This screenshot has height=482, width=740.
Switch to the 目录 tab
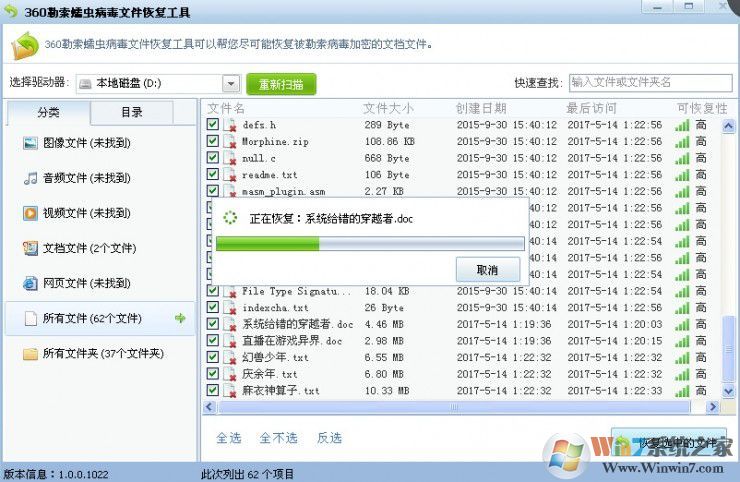[x=132, y=112]
